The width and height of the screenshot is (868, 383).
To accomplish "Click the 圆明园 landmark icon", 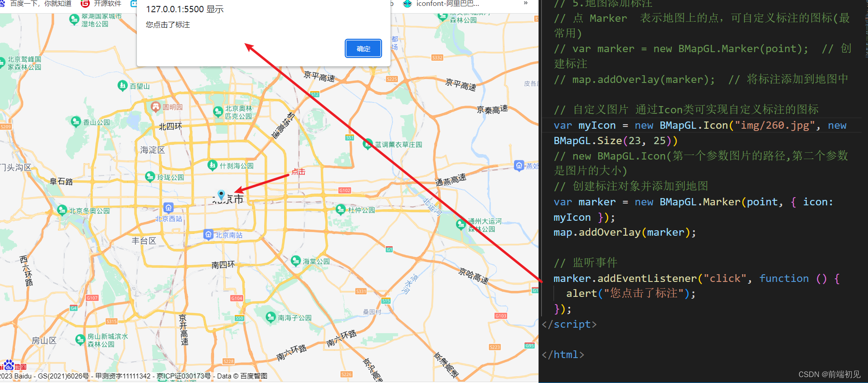I will pos(156,107).
